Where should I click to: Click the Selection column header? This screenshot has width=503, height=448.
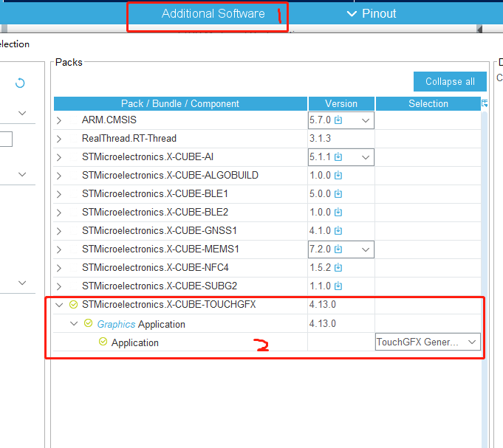click(x=428, y=103)
